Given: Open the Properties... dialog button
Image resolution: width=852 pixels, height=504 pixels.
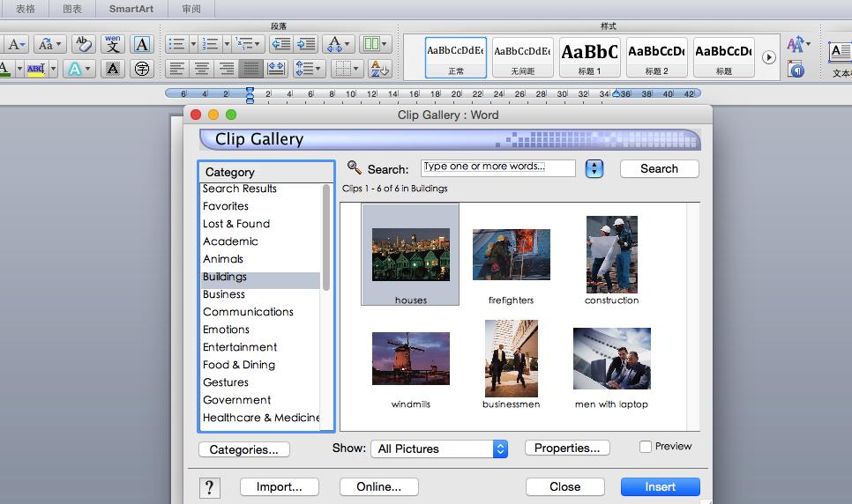Looking at the screenshot, I should [x=566, y=448].
